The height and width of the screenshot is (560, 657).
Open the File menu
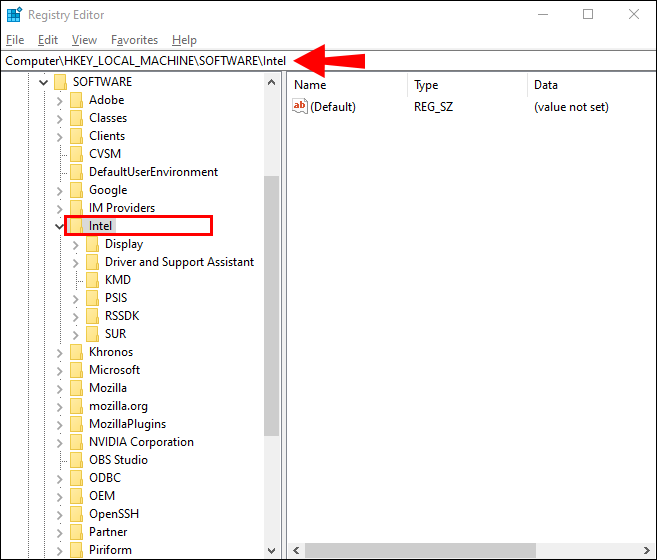(x=15, y=40)
